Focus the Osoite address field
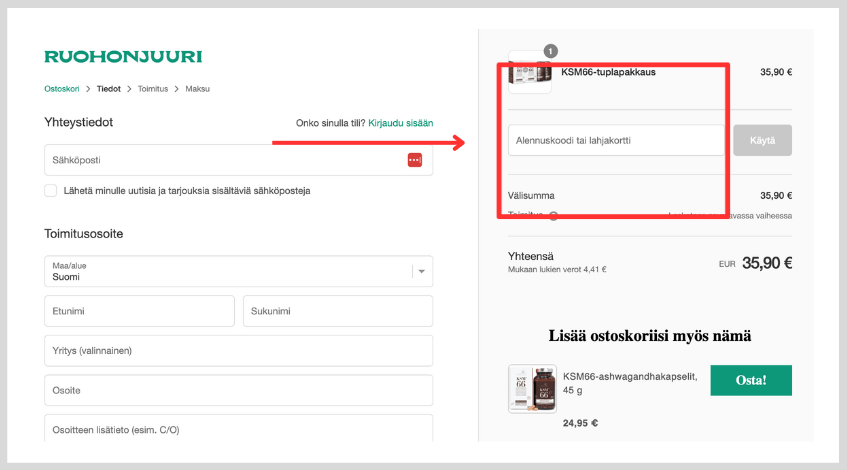This screenshot has height=470, width=847. (x=238, y=390)
